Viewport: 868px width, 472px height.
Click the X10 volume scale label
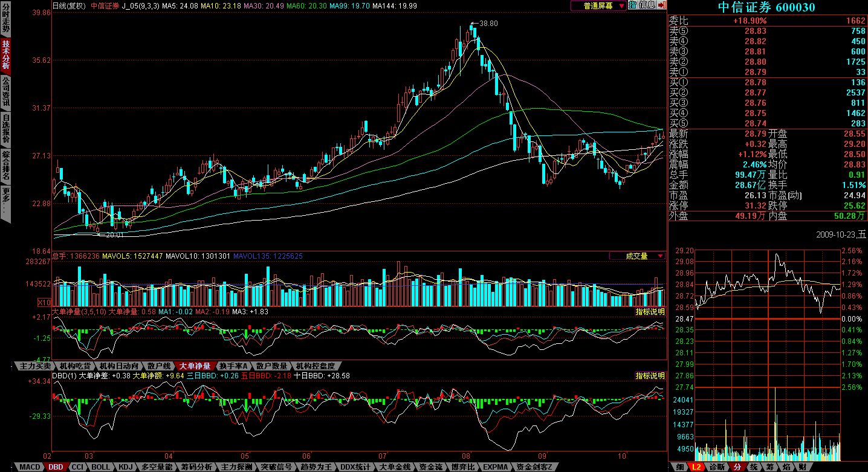point(44,302)
